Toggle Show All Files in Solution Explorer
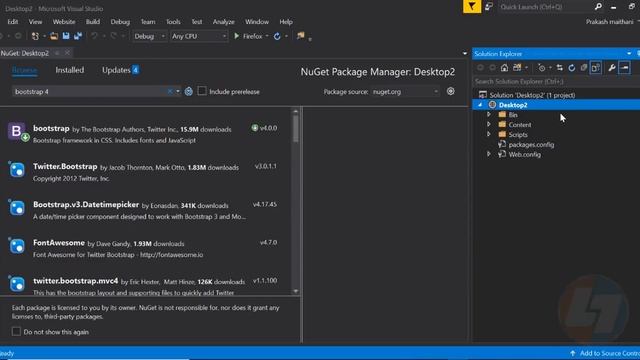The image size is (640, 360). 596,68
